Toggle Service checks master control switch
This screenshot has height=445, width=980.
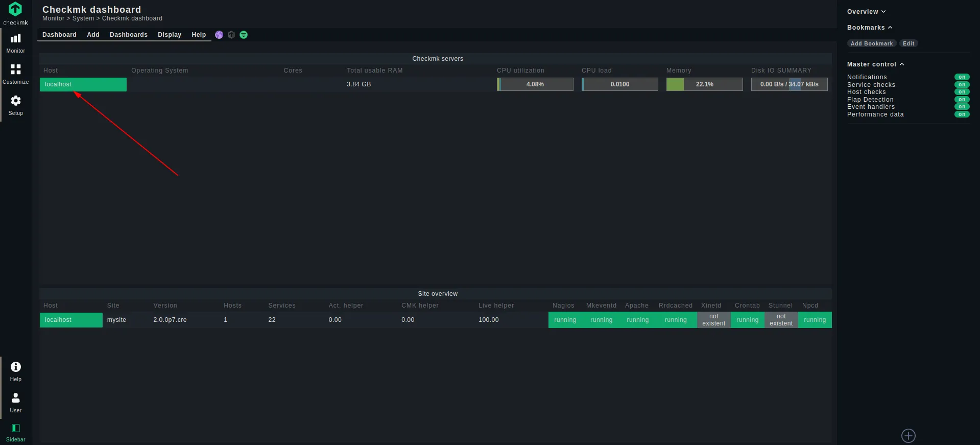tap(962, 85)
